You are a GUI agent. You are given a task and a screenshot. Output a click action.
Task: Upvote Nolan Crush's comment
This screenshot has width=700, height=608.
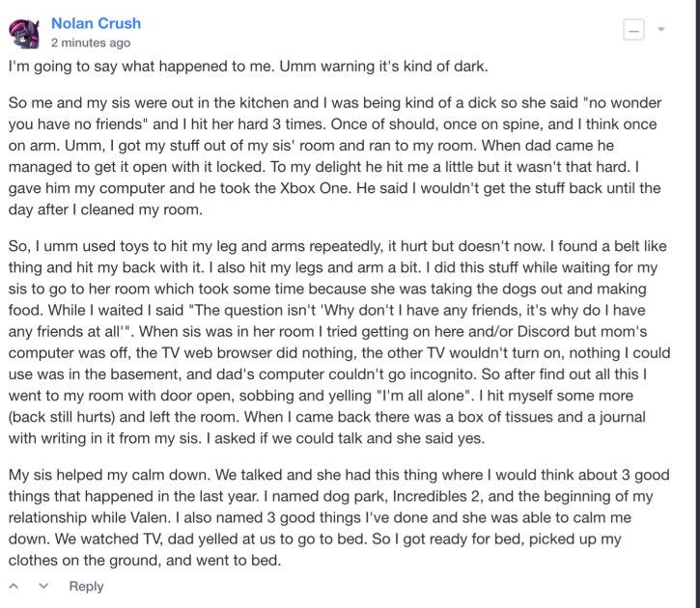tap(14, 586)
